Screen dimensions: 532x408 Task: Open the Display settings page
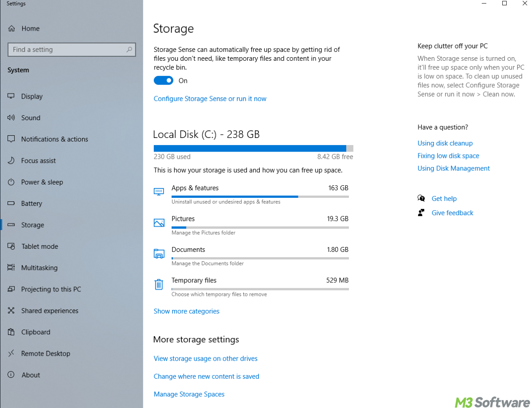coord(32,96)
